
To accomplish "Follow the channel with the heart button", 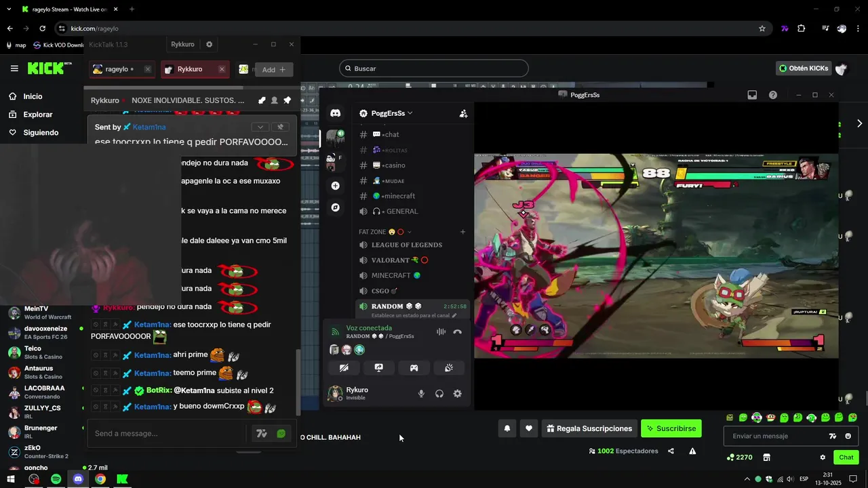I will pyautogui.click(x=529, y=428).
